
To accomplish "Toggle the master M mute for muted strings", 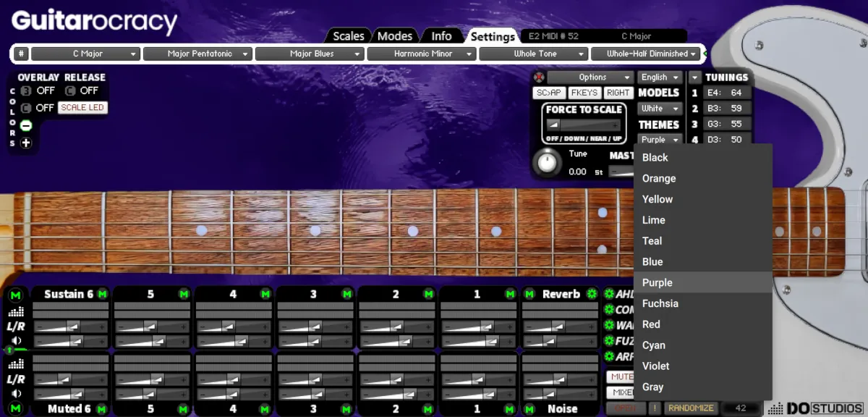I will tap(16, 409).
